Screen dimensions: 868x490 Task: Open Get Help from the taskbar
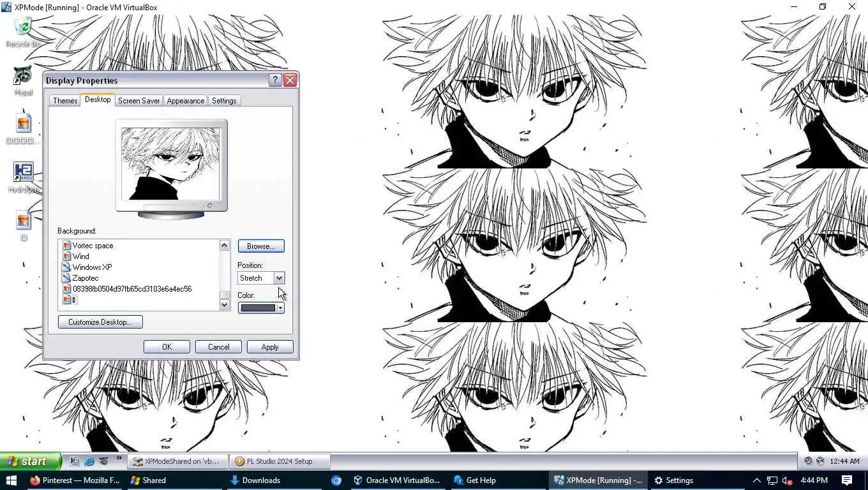click(497, 480)
